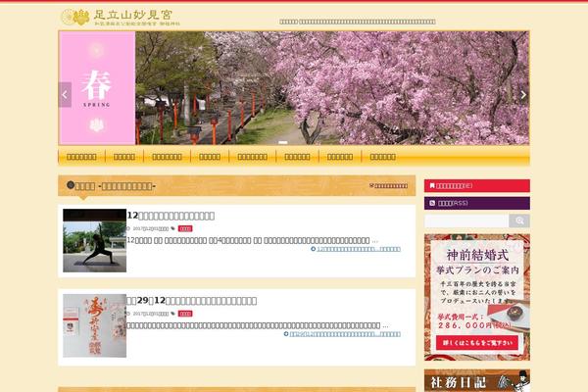The image size is (588, 392).
Task: Follow the goshuin post's read-more link
Action: (x=342, y=334)
